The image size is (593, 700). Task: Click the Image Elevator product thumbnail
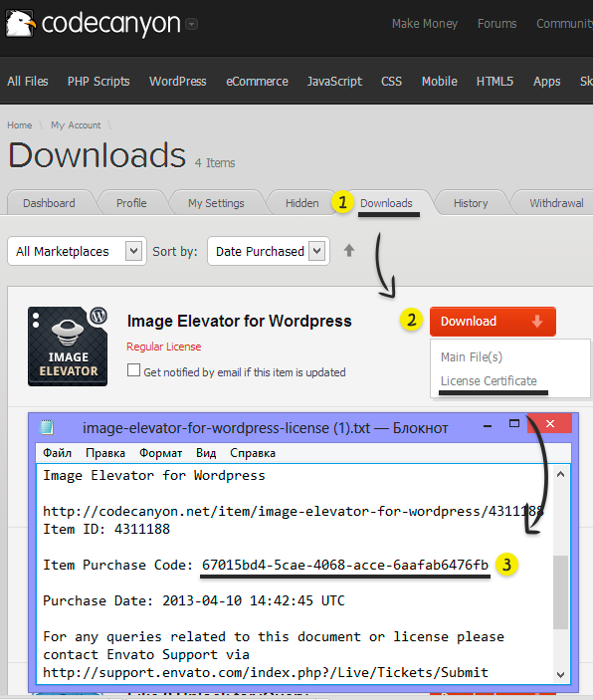tap(68, 347)
